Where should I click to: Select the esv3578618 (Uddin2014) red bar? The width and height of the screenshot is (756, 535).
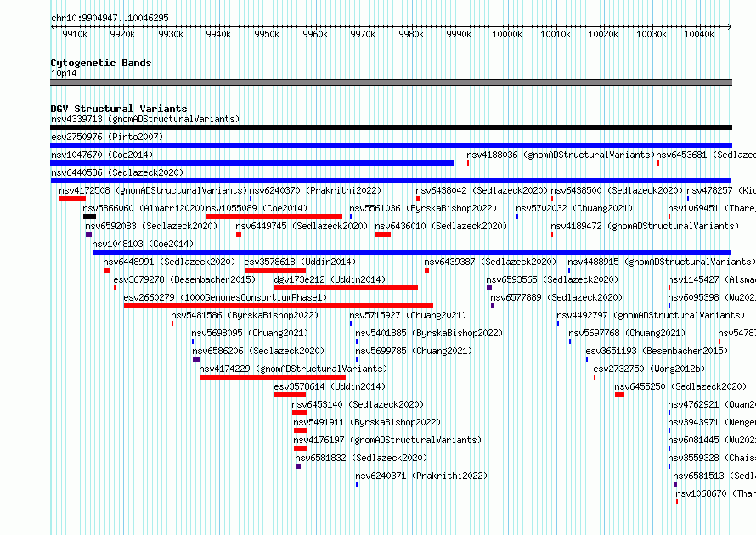pyautogui.click(x=275, y=270)
